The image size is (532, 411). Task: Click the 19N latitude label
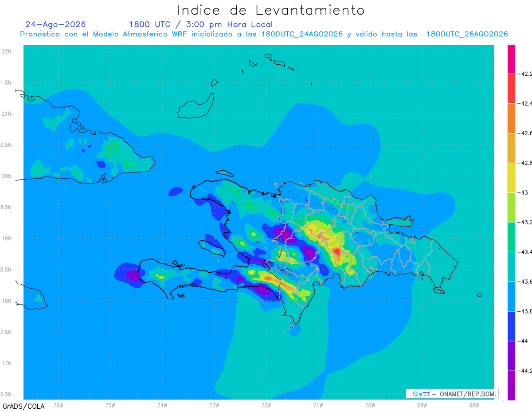(x=7, y=238)
